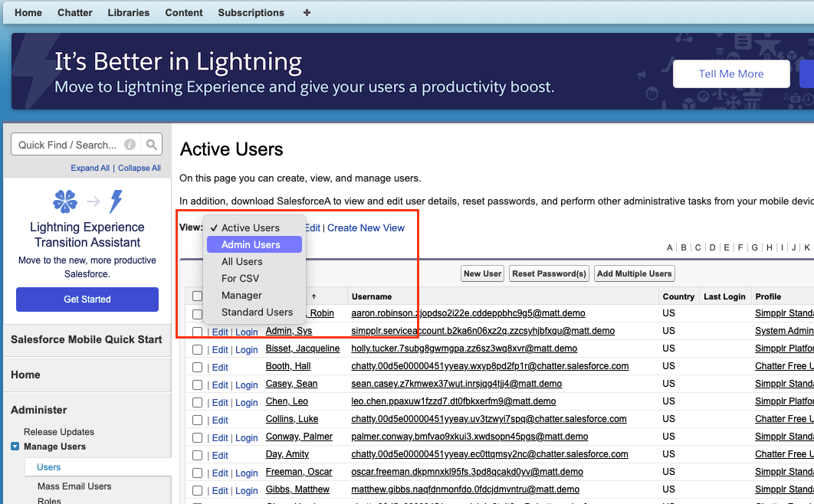Check the box for the aaron.robinson row
This screenshot has width=814, height=504.
pos(197,314)
